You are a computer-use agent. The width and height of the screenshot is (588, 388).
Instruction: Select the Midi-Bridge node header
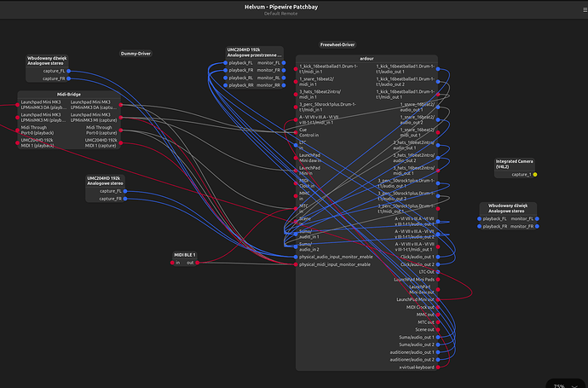click(68, 96)
